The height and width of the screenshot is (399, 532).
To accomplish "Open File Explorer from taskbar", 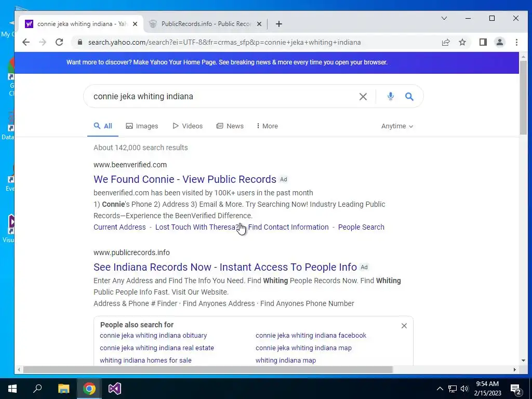I will tap(63, 389).
